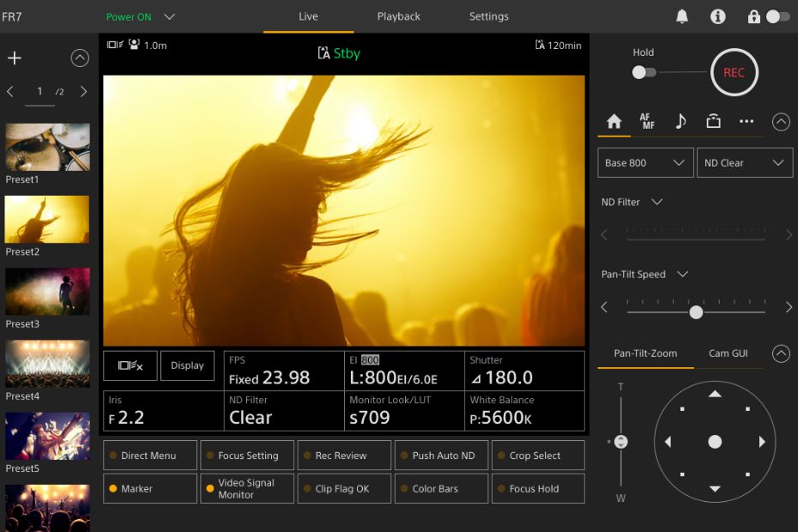Open the audio music note tab
The width and height of the screenshot is (798, 532).
coord(680,122)
